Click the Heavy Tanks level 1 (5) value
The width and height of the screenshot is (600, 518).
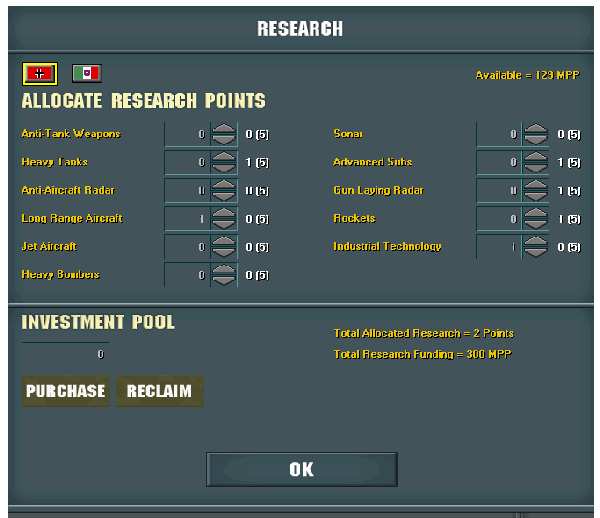click(x=257, y=163)
